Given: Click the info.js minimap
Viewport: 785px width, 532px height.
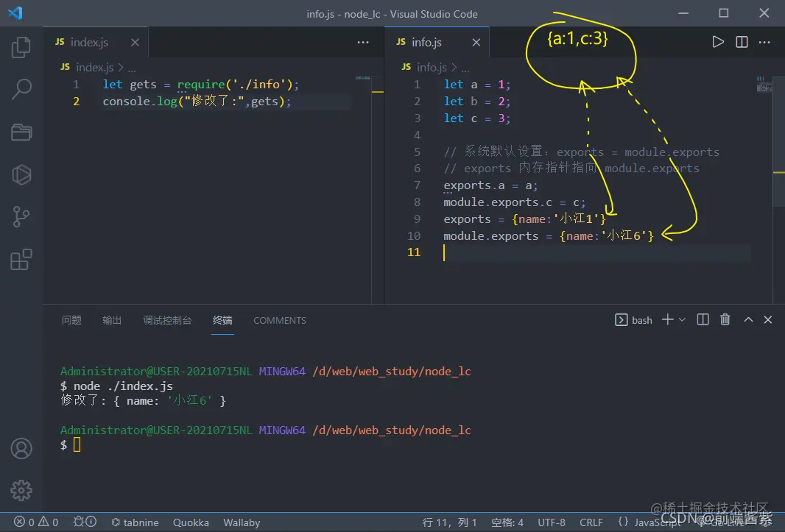Looking at the screenshot, I should point(764,85).
